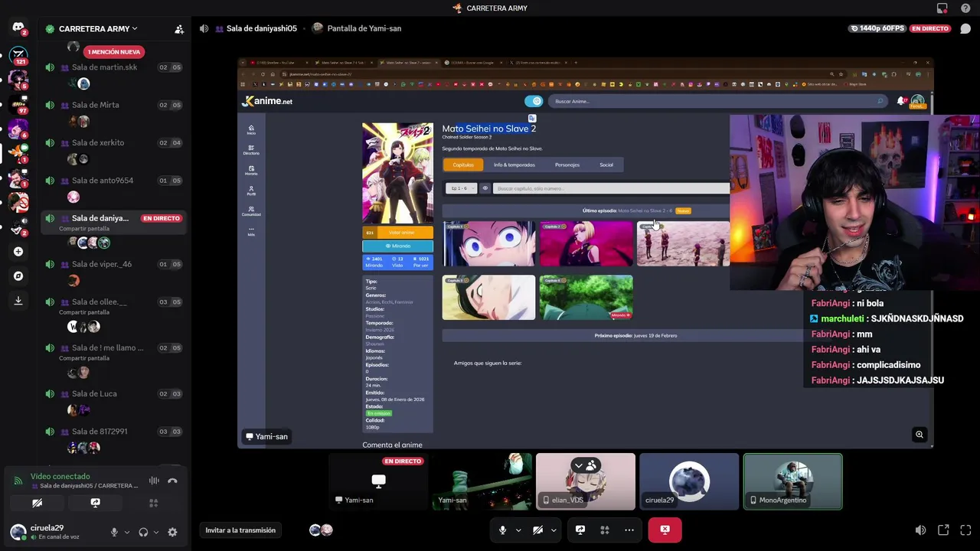Expand camera options arrow in call bar
Image resolution: width=980 pixels, height=551 pixels.
pyautogui.click(x=554, y=530)
